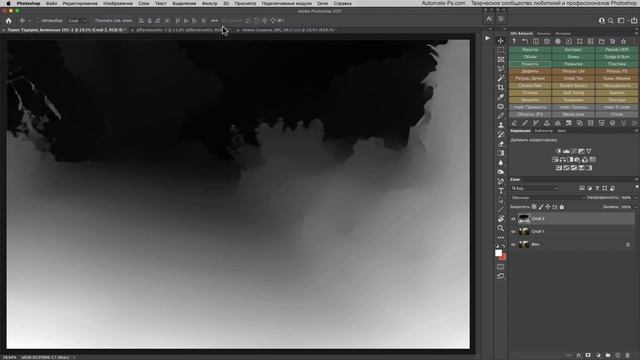The height and width of the screenshot is (360, 640).
Task: Select the Type tool
Action: click(500, 191)
